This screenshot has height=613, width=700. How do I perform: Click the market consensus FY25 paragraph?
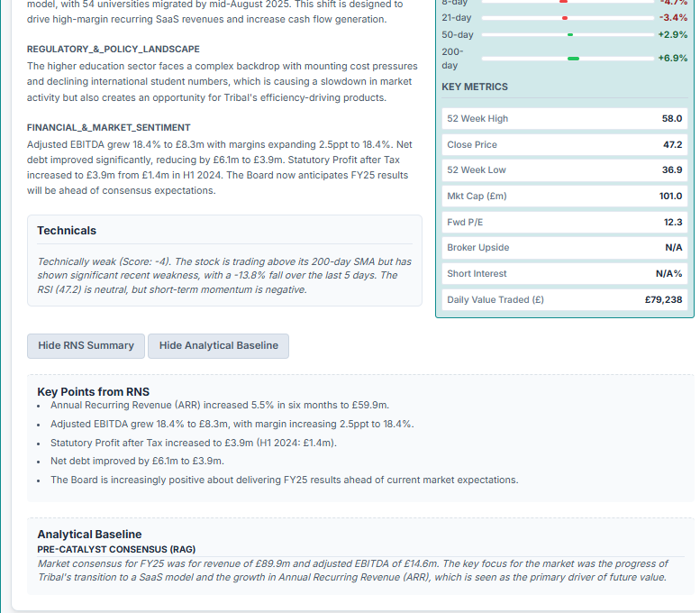coord(352,571)
